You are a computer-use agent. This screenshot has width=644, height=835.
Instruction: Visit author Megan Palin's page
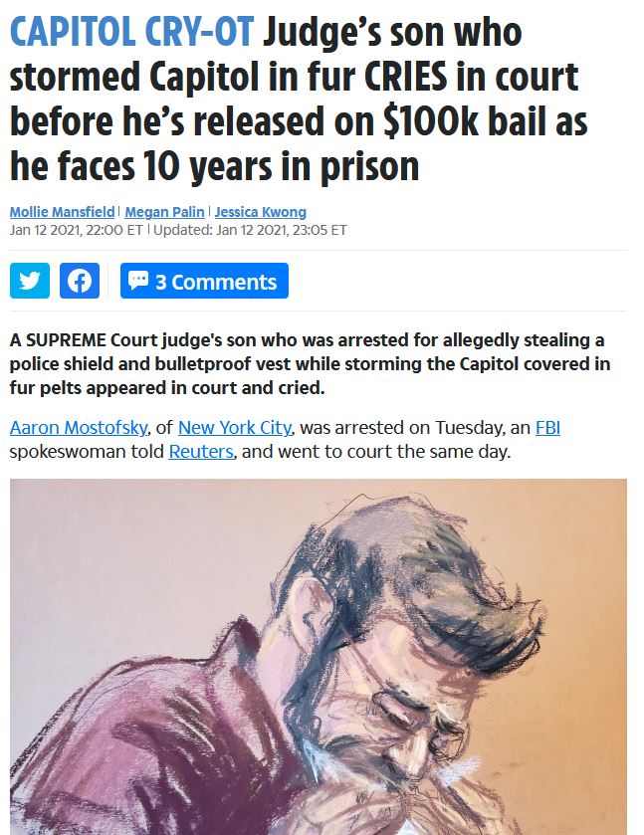[164, 212]
